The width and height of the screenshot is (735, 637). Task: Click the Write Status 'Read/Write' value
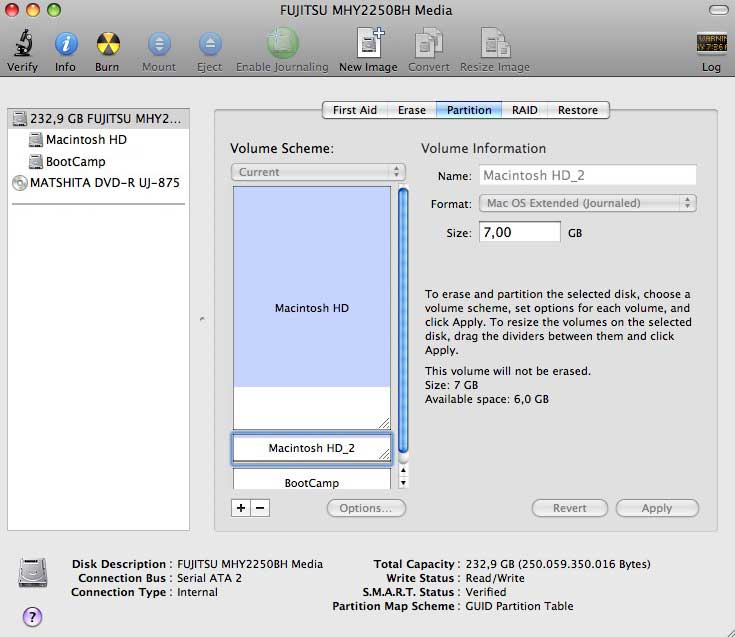(x=495, y=578)
